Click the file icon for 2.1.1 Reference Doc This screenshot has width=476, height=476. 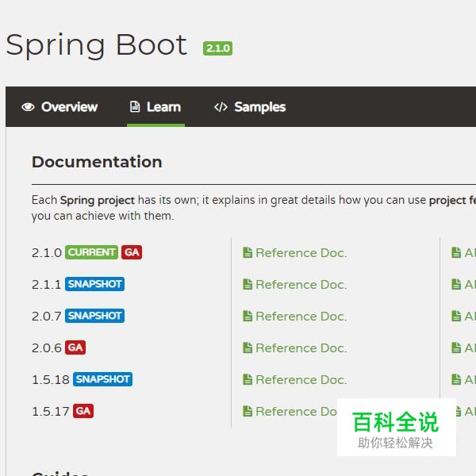coord(248,285)
